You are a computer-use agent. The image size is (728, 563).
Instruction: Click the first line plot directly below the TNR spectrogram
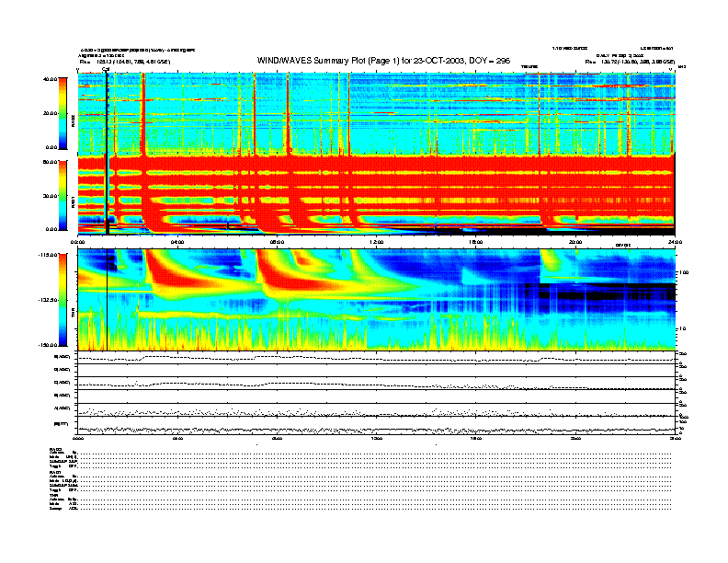(x=376, y=358)
